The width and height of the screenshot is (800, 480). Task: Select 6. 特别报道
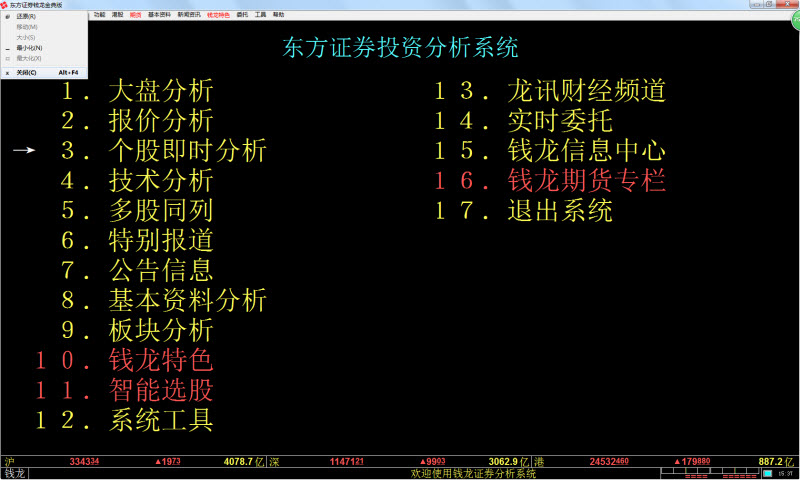point(137,241)
